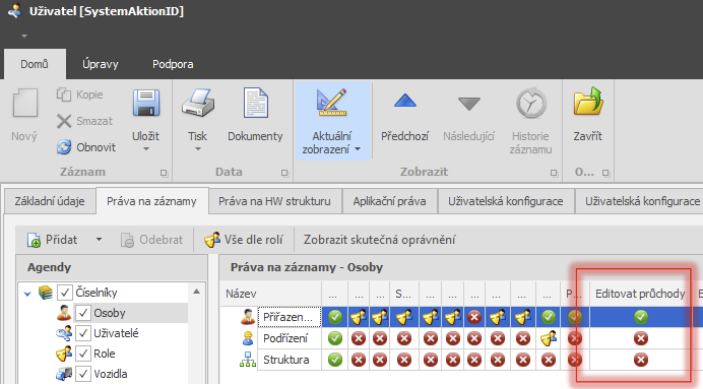This screenshot has height=389, width=703.
Task: Switch to the Domů ribbon tab
Action: point(35,64)
